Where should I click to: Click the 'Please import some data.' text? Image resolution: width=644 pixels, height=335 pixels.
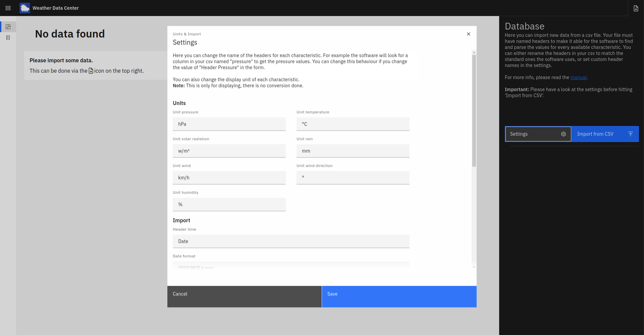(61, 60)
